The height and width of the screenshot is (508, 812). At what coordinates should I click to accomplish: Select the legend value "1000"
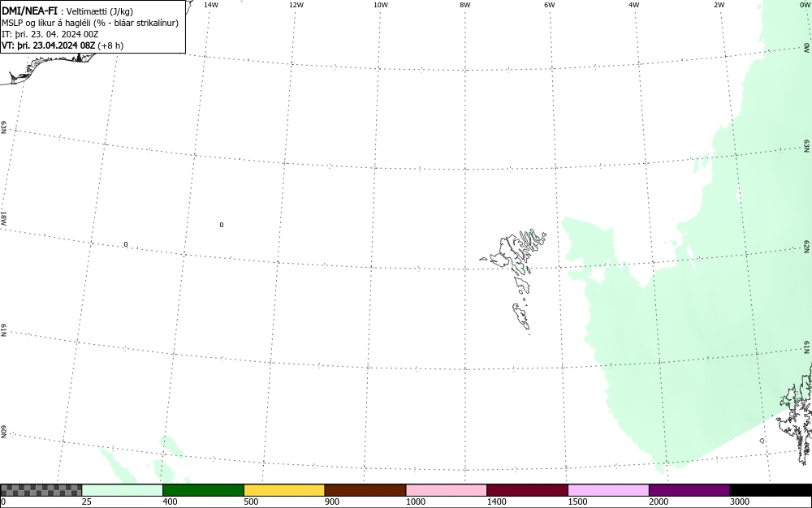click(415, 502)
